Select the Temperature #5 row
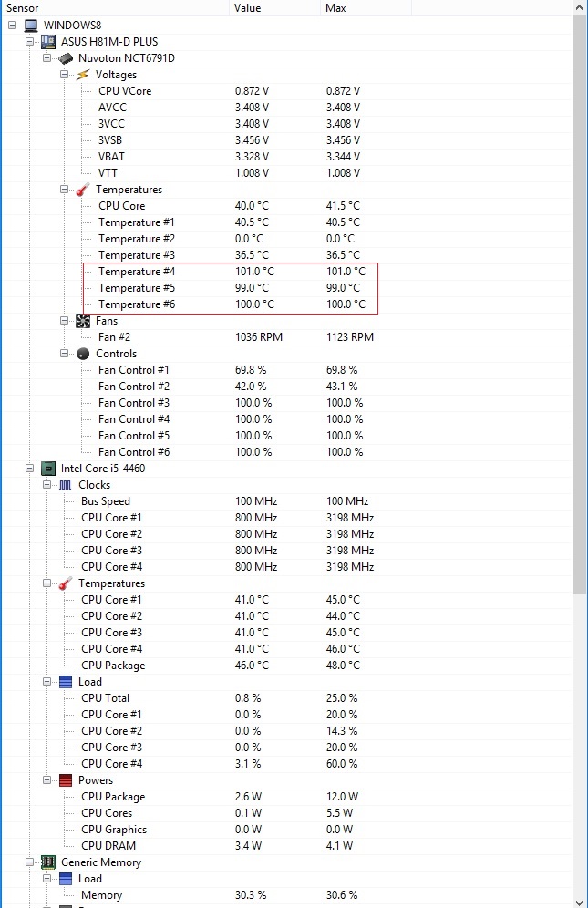Screen dimensions: 588x908 [286, 288]
